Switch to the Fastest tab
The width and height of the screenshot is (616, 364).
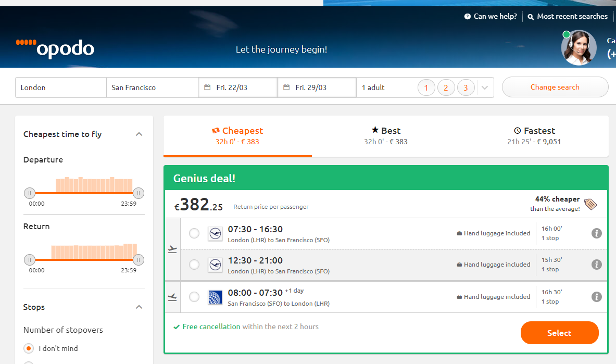click(534, 135)
